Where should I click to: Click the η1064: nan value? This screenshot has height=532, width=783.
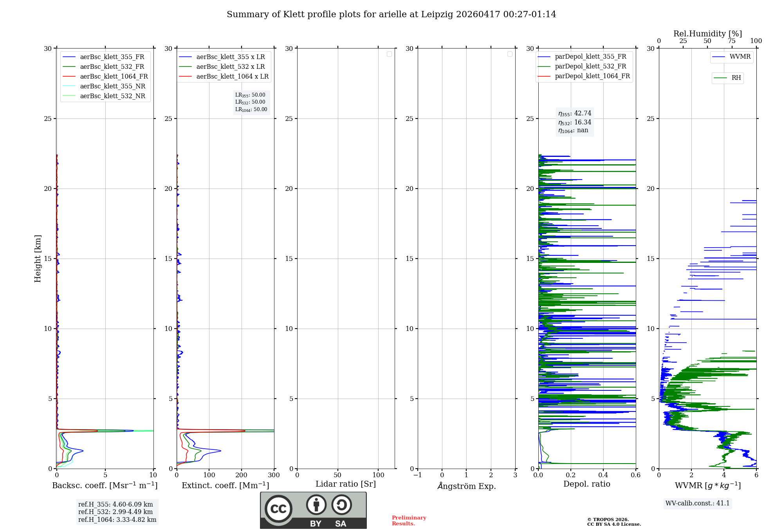pos(573,131)
